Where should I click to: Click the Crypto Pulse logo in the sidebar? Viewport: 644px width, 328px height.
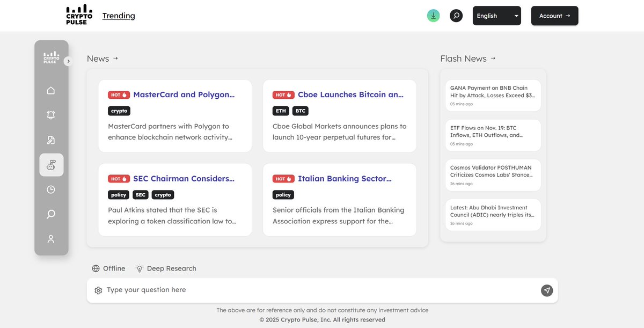pos(51,57)
